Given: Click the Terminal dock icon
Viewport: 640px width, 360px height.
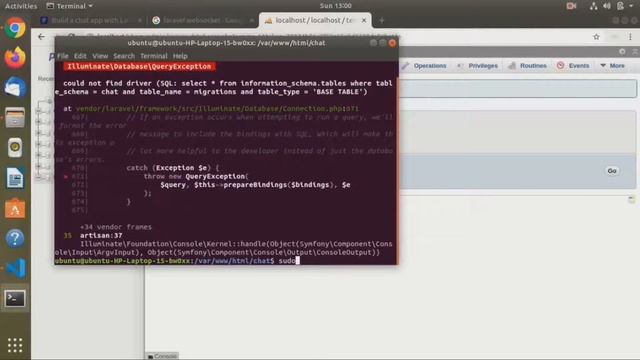Looking at the screenshot, I should (x=15, y=298).
